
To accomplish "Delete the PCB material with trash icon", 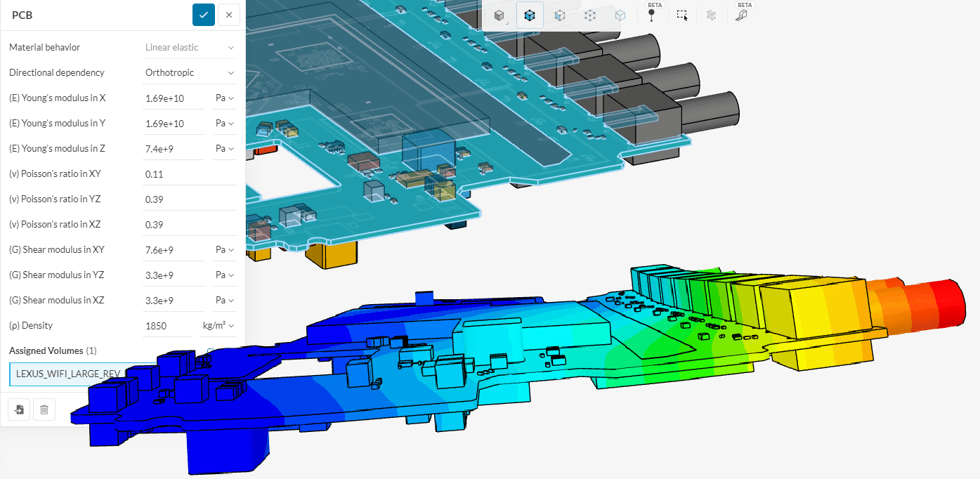I will tap(44, 409).
